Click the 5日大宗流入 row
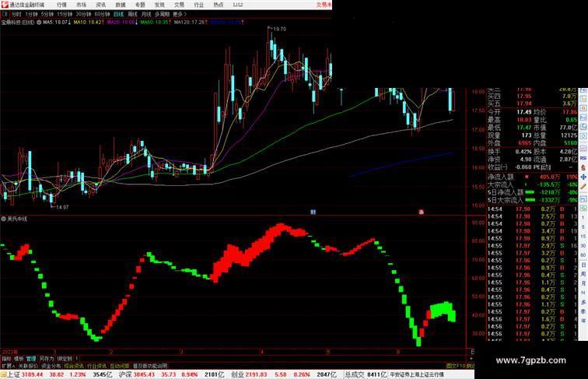The height and width of the screenshot is (379, 588). tap(532, 200)
